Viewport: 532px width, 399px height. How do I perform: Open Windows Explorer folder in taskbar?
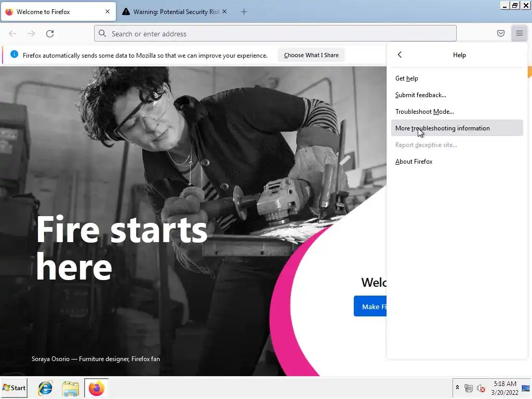coord(71,388)
